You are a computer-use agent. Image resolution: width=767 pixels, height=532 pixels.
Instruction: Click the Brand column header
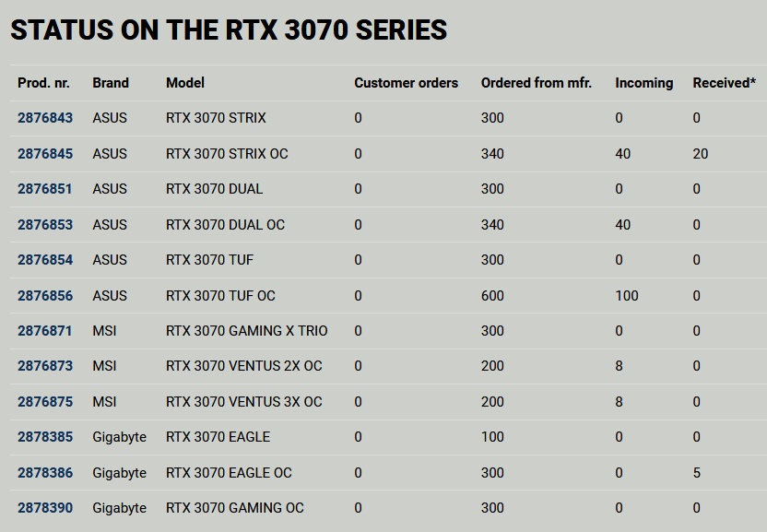(x=111, y=83)
